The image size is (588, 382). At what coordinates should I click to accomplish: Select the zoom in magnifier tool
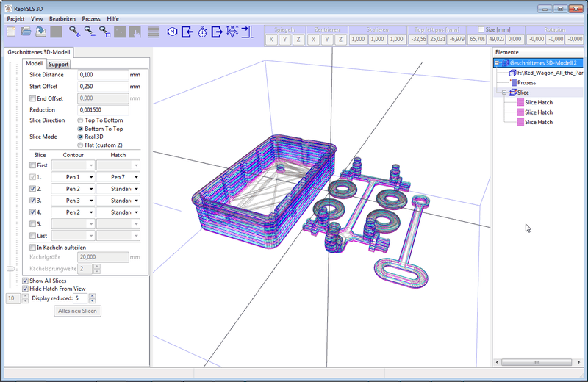pos(75,32)
